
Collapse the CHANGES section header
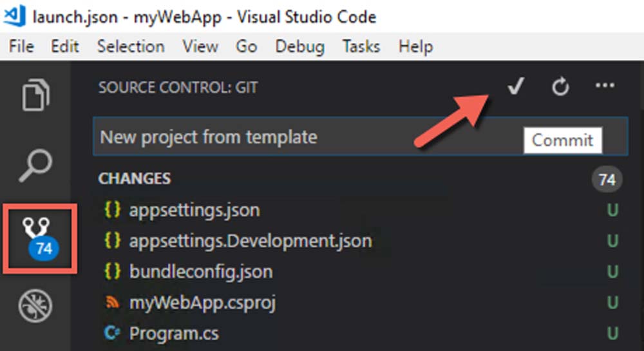point(135,178)
